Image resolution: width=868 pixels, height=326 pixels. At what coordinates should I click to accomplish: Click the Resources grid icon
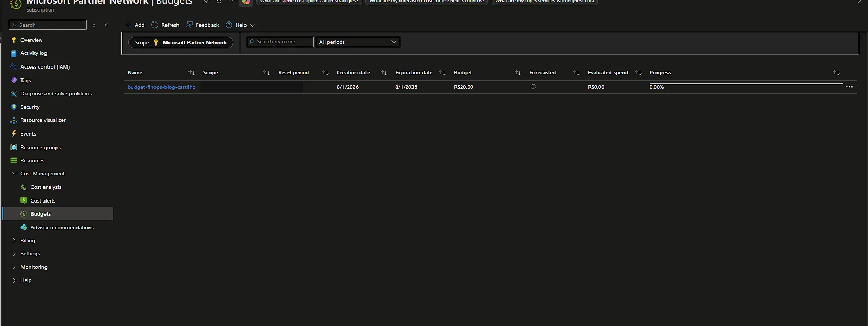pyautogui.click(x=14, y=160)
